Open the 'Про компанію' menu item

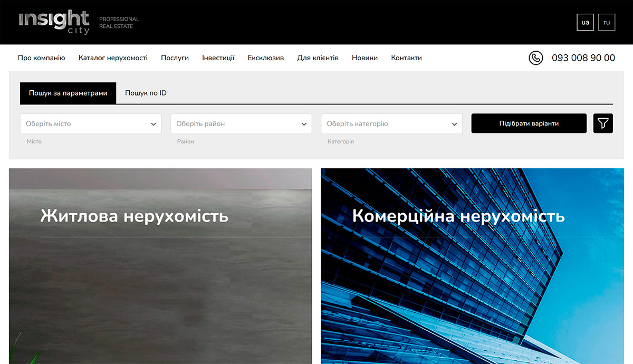click(42, 58)
